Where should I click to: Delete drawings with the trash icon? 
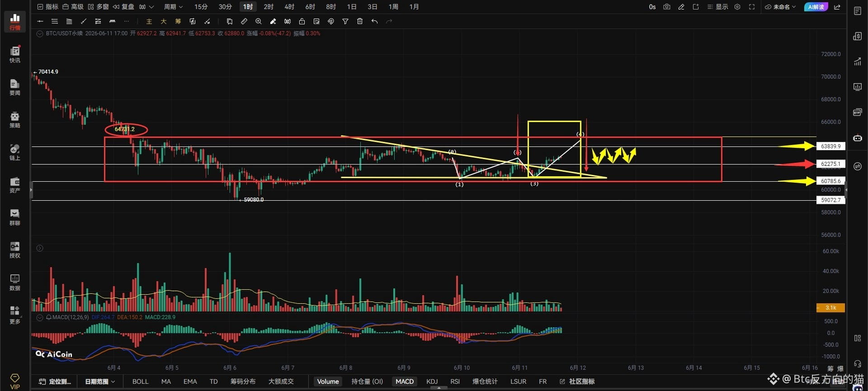pyautogui.click(x=360, y=21)
